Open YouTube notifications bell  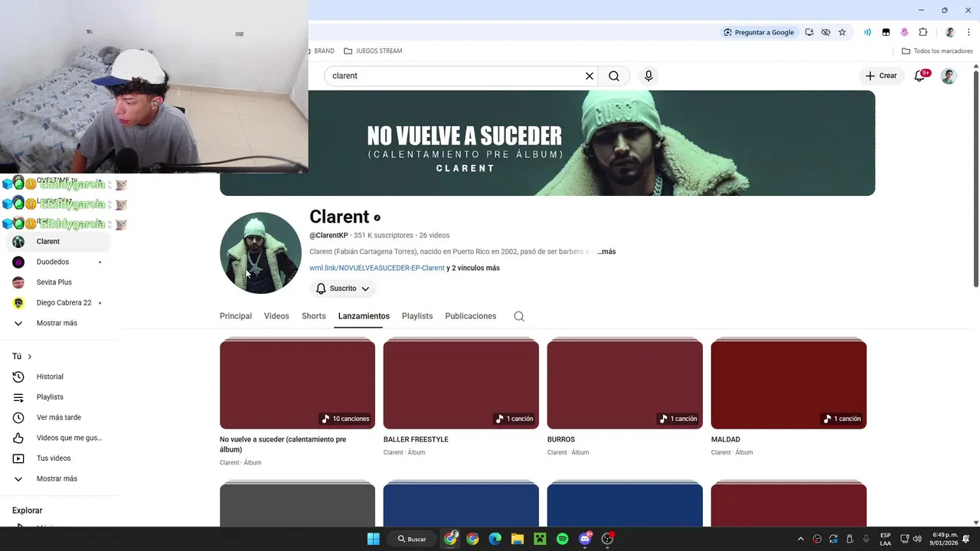(x=920, y=76)
